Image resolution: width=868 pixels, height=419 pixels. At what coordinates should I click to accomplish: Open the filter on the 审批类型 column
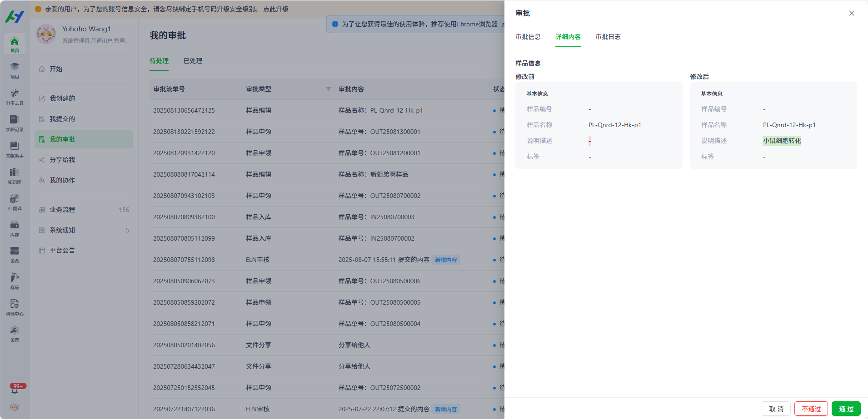point(328,89)
